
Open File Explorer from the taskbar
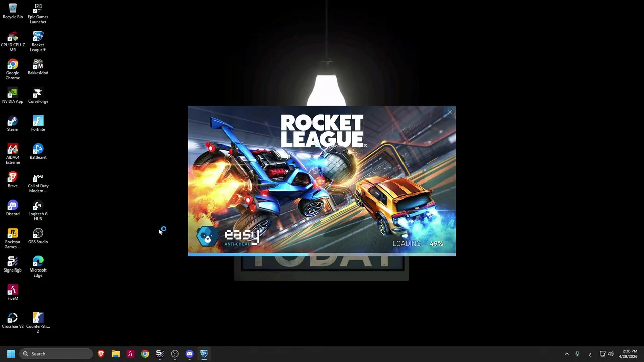pos(116,354)
